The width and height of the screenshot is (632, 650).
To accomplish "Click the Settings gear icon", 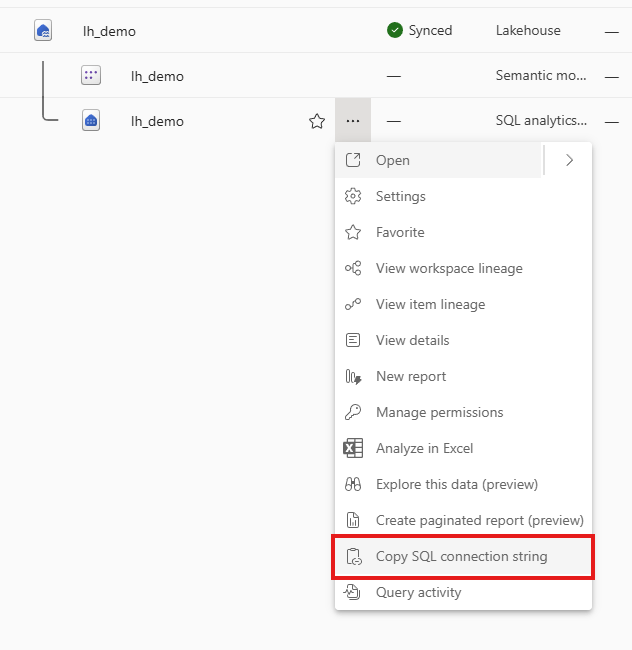I will (353, 196).
